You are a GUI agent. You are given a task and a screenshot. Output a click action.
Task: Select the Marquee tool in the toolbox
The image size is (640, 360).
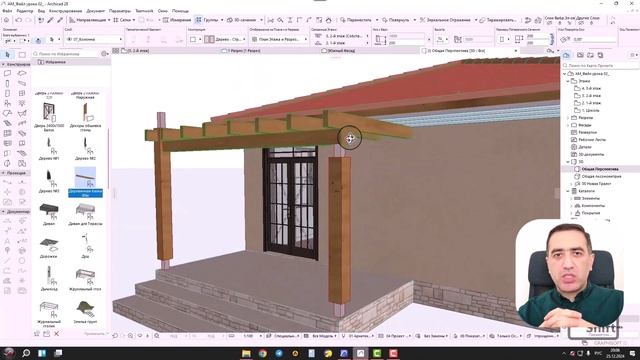pos(22,55)
